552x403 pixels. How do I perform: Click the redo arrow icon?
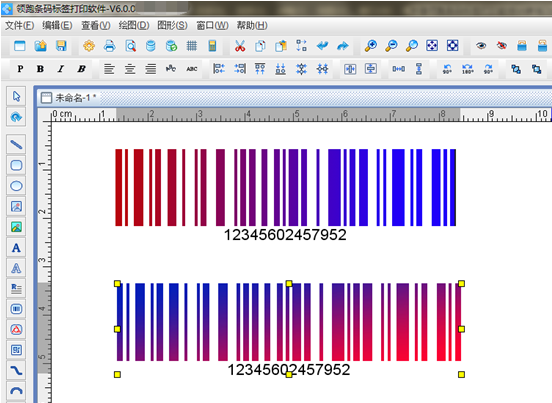pyautogui.click(x=343, y=46)
